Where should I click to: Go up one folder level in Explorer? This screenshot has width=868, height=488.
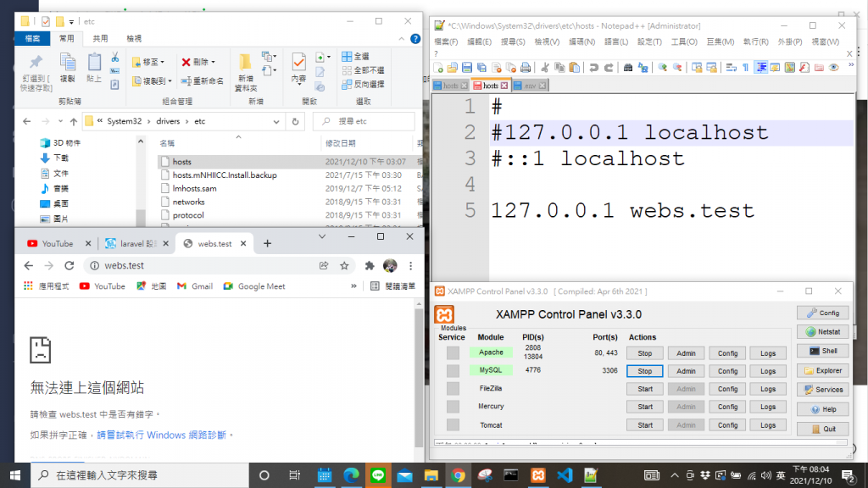click(x=74, y=121)
